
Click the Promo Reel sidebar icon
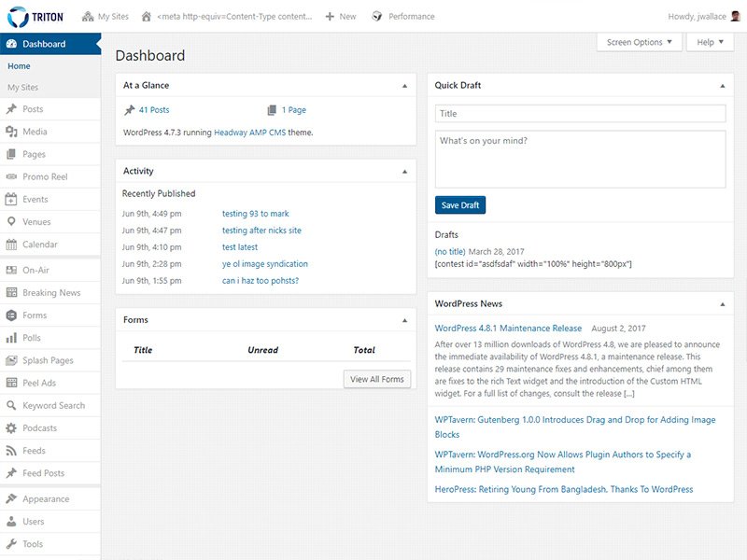[x=11, y=176]
